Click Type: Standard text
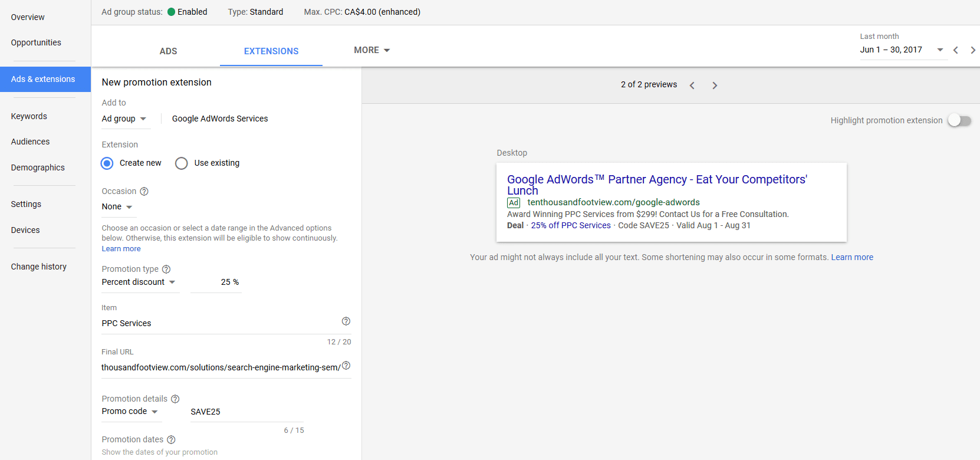980x460 pixels. click(x=256, y=12)
